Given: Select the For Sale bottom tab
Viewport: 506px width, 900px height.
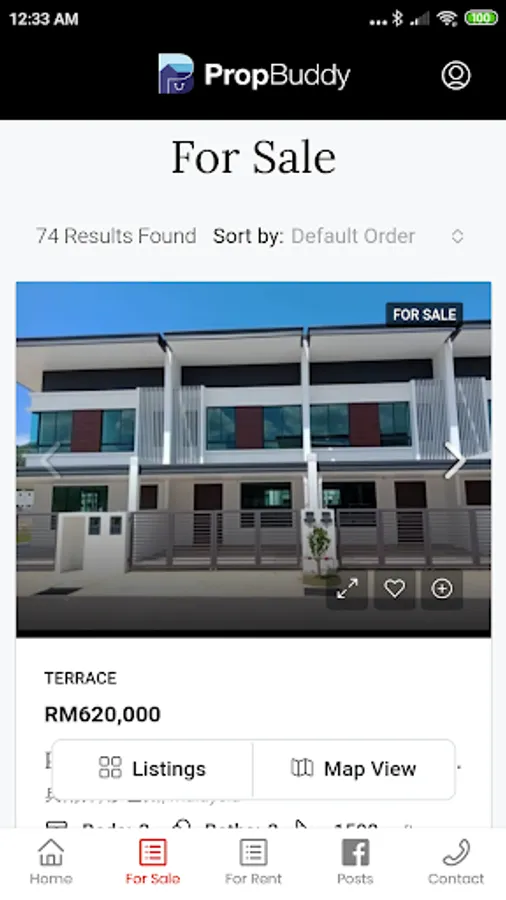Looking at the screenshot, I should pyautogui.click(x=153, y=862).
